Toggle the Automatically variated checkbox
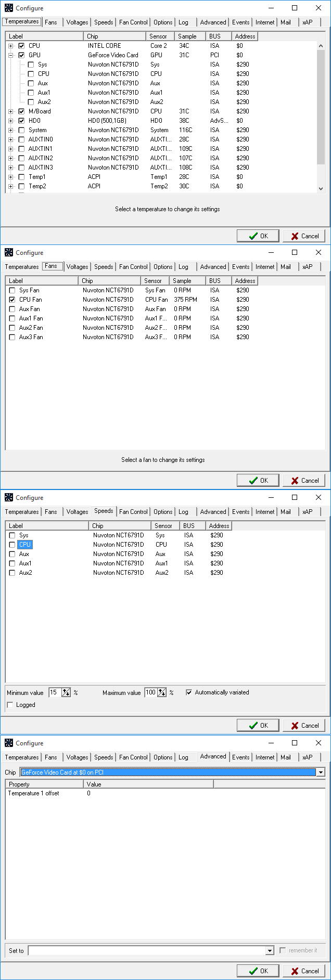The image size is (331, 980). point(189,692)
